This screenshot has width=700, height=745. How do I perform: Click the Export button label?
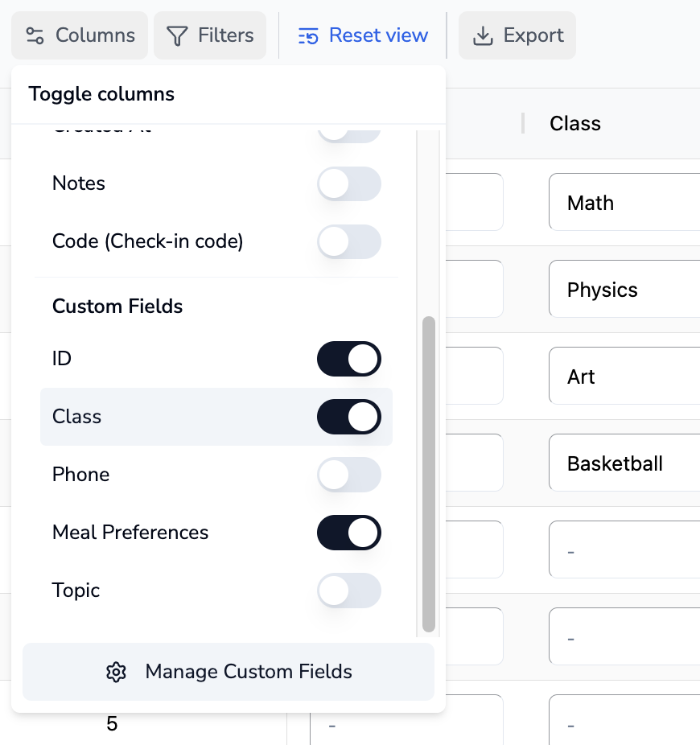[x=533, y=36]
